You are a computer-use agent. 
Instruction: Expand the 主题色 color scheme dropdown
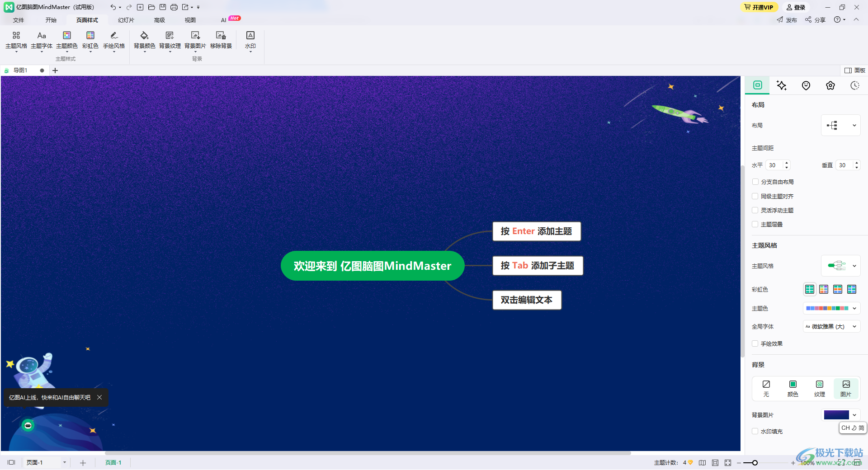tap(831, 308)
